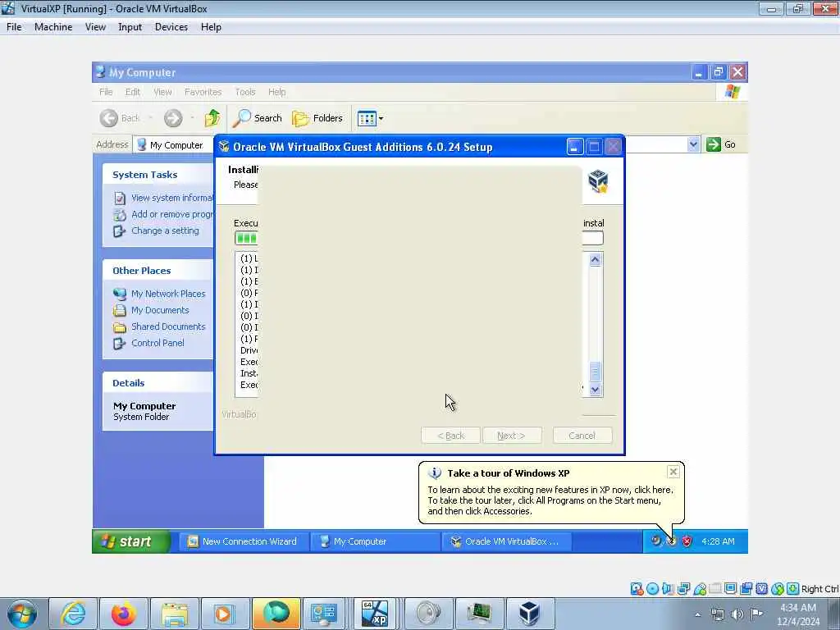Click the installer log scroll up arrow
The height and width of the screenshot is (630, 840).
[x=596, y=260]
